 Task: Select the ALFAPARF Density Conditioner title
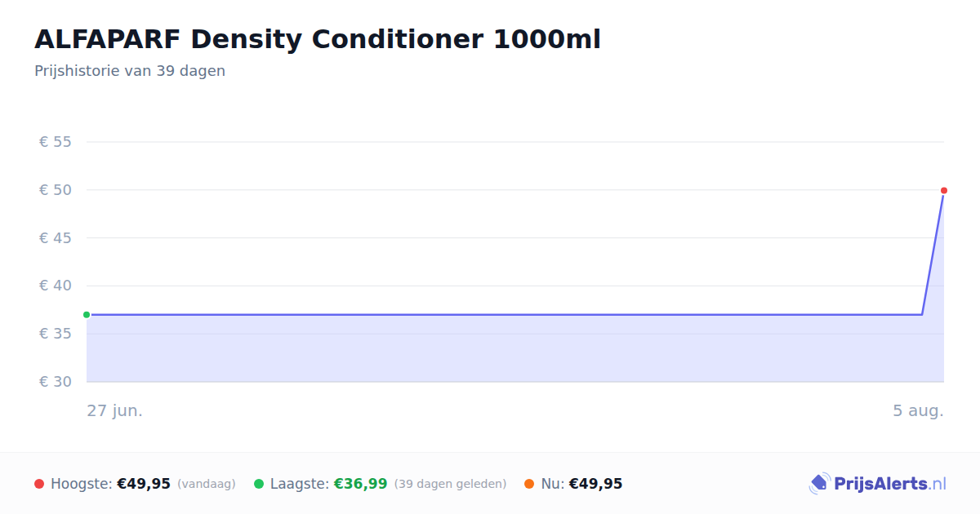318,39
